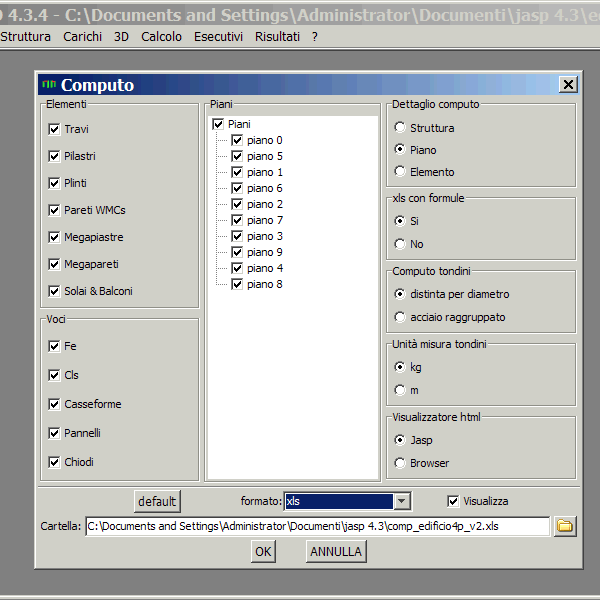The height and width of the screenshot is (600, 600).
Task: Open the Calcolo menu
Action: tap(161, 37)
